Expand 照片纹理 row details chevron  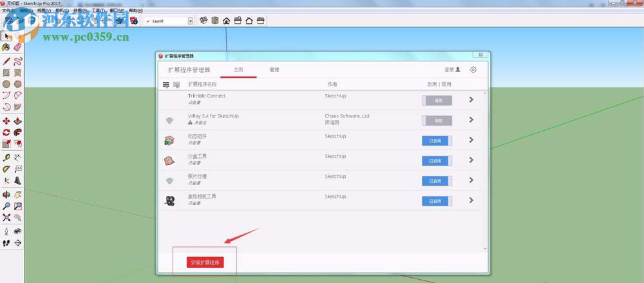[471, 180]
